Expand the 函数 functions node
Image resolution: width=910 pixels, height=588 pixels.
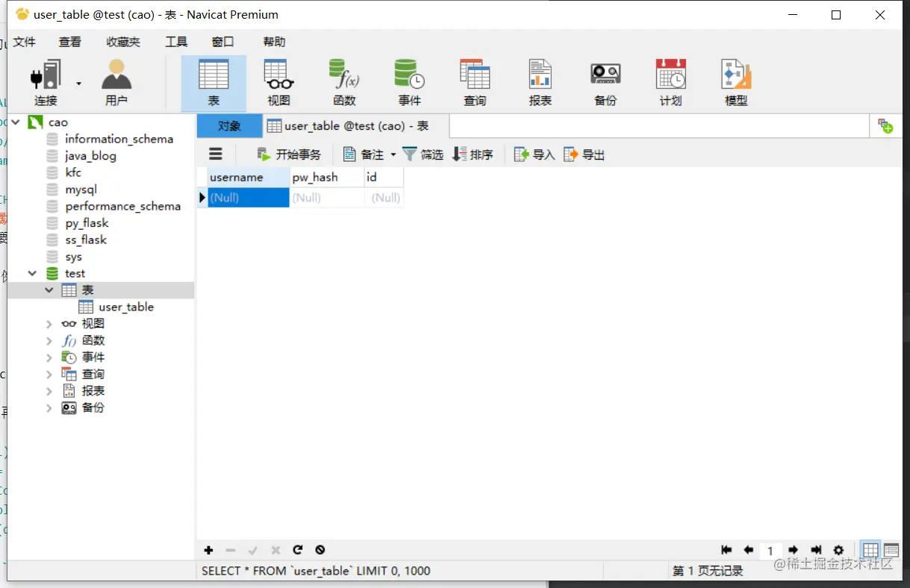49,340
